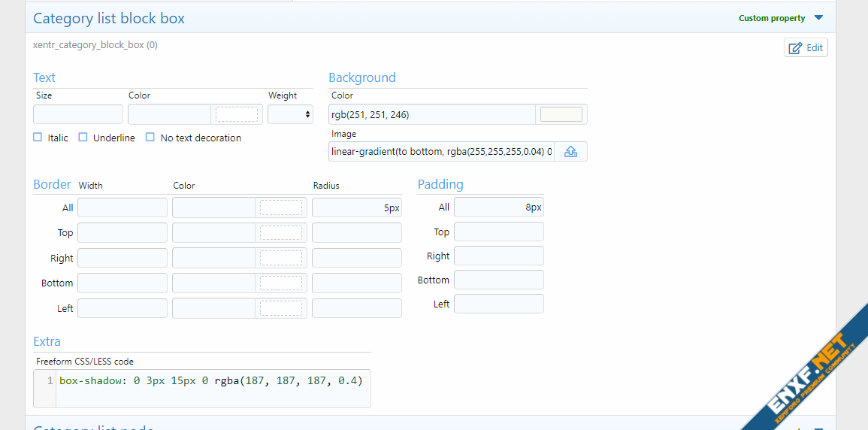Open the text Weight dropdown
The width and height of the screenshot is (868, 430).
290,114
